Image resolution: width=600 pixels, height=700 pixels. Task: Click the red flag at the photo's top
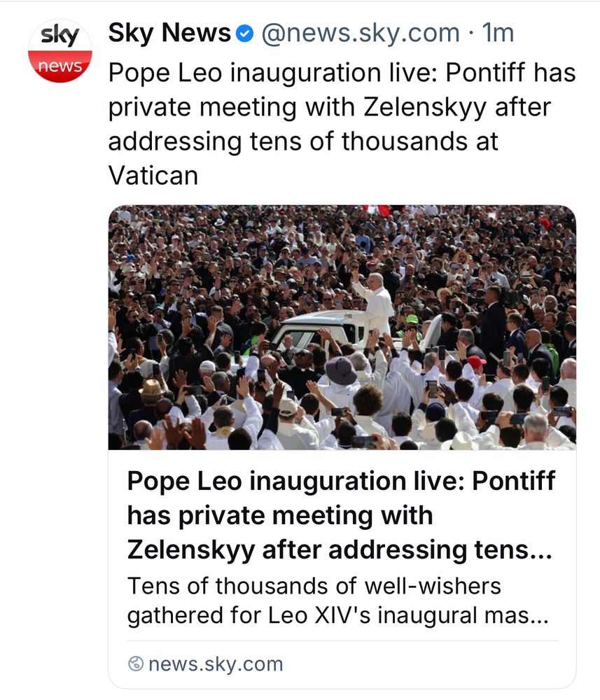coord(378,209)
